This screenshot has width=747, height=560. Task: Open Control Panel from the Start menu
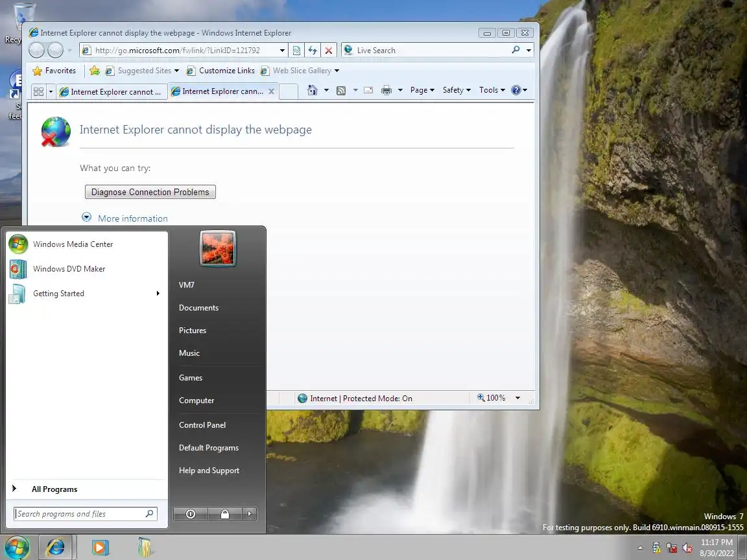coord(202,425)
